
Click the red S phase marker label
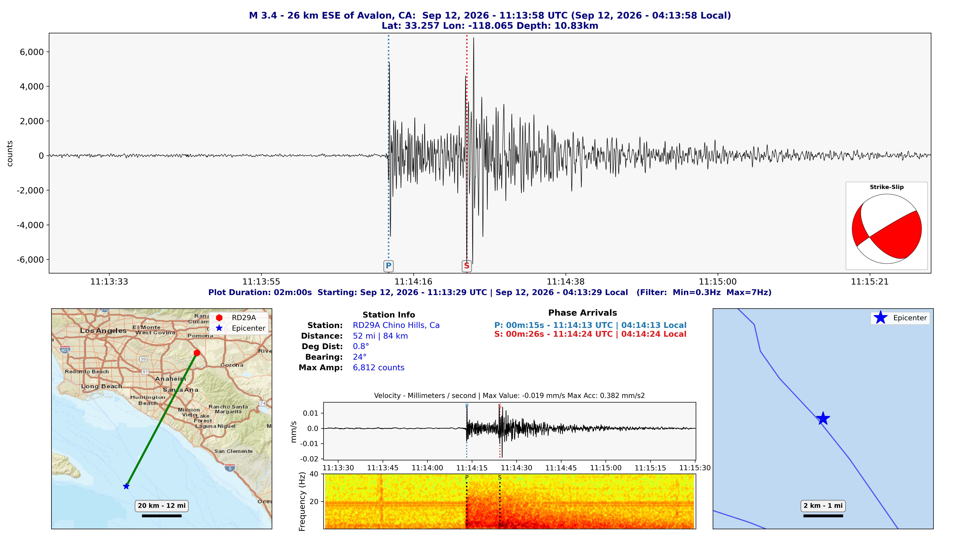[x=466, y=266]
